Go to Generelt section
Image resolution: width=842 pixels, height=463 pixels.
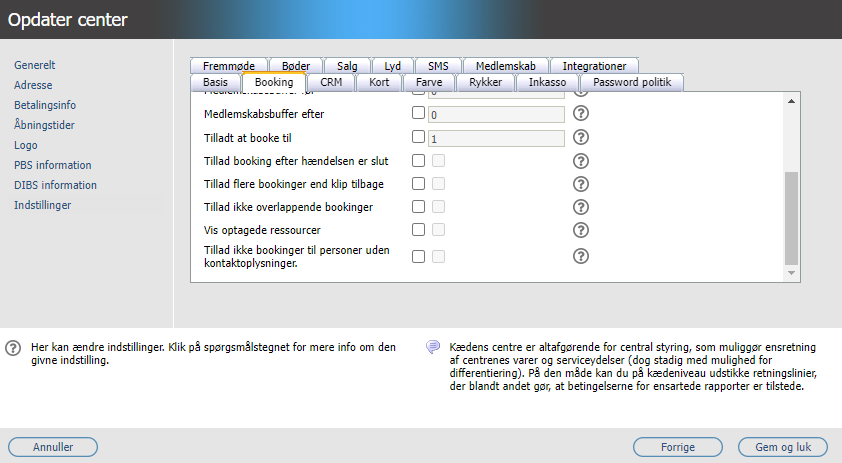(x=35, y=65)
